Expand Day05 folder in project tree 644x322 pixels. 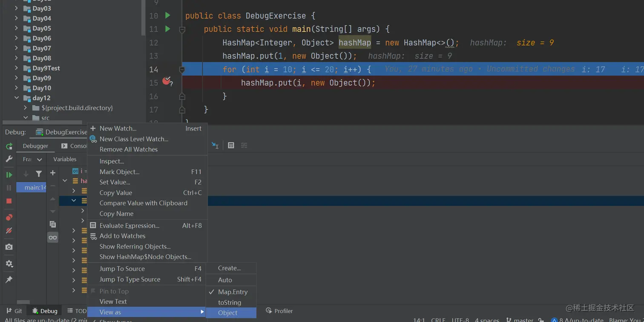tap(16, 28)
